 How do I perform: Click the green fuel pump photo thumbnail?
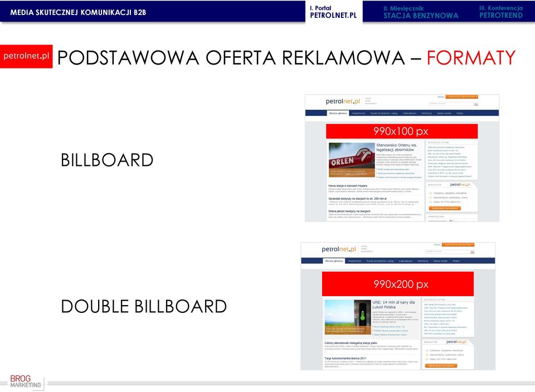[348, 317]
